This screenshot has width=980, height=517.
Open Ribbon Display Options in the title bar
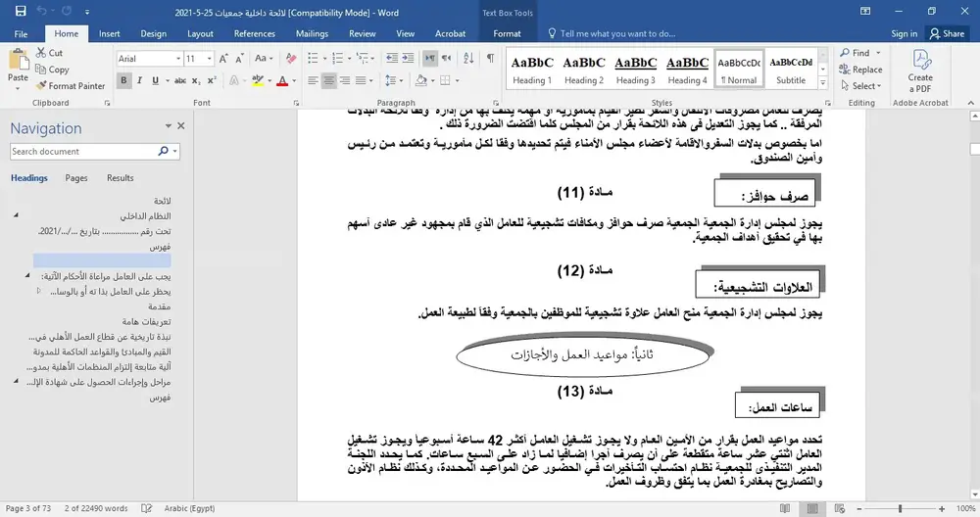[x=865, y=11]
